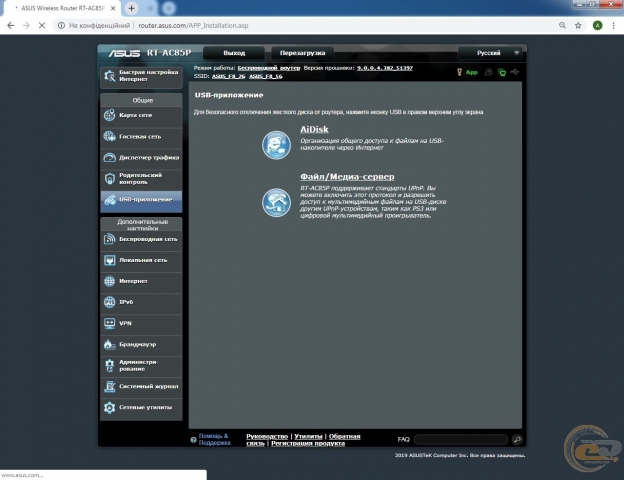Click in the FAQ search field
This screenshot has width=624, height=480.
(460, 439)
